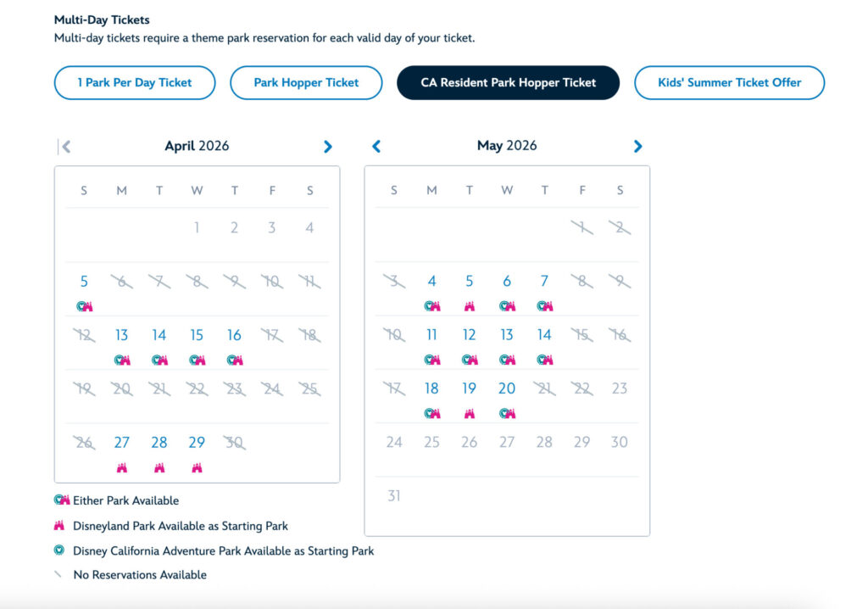The image size is (868, 609).
Task: Select April 29 date
Action: click(197, 443)
